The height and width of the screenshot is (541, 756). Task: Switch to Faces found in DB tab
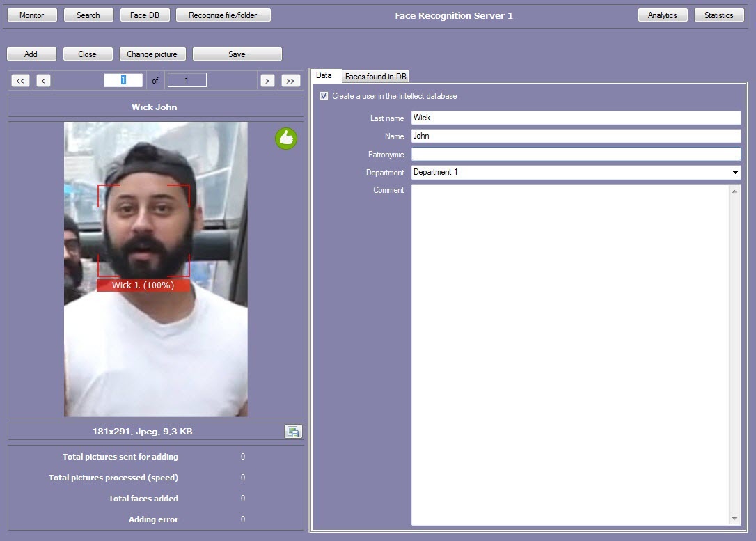coord(376,77)
